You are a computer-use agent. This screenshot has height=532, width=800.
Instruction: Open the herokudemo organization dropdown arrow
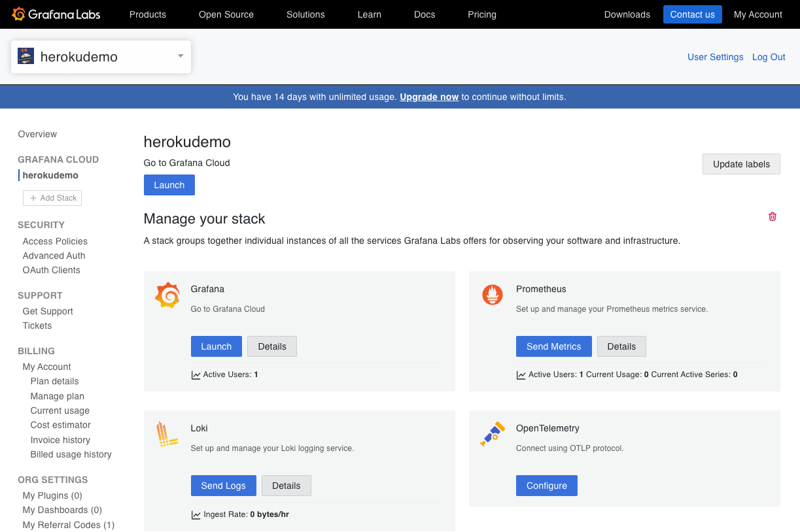pyautogui.click(x=181, y=56)
